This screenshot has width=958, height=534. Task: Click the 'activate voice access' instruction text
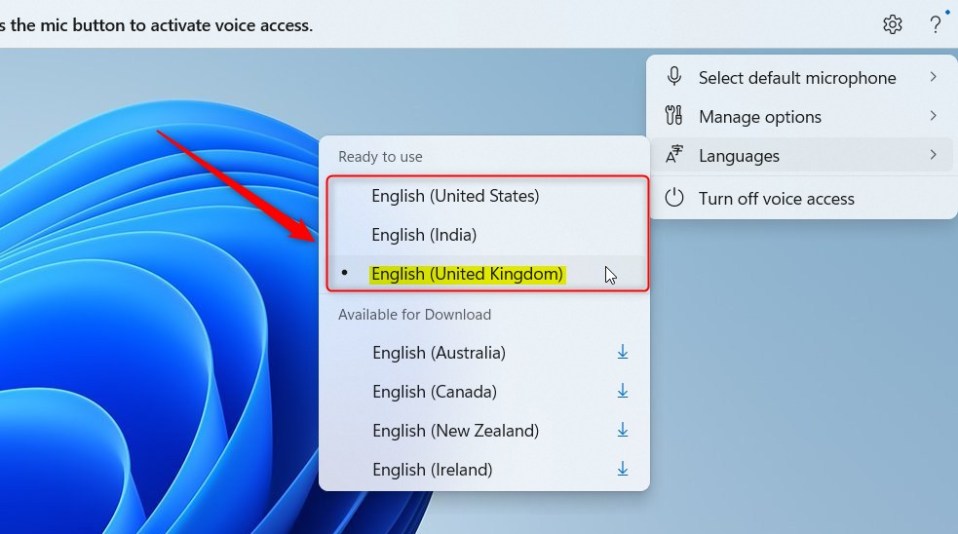(232, 25)
